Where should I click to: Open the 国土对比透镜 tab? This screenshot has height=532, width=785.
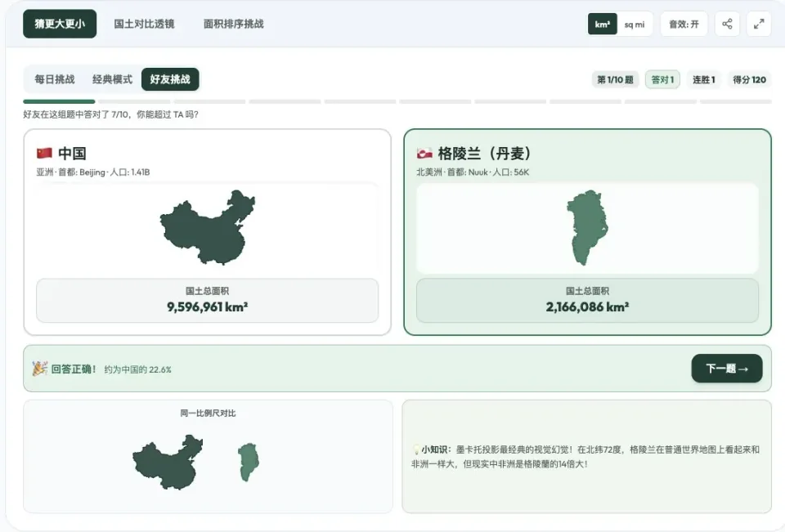[144, 24]
